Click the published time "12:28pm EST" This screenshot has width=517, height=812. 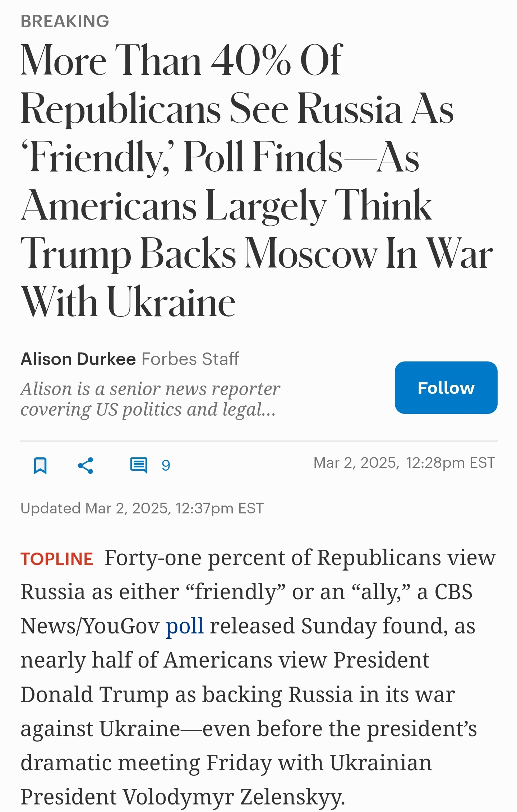pos(450,463)
